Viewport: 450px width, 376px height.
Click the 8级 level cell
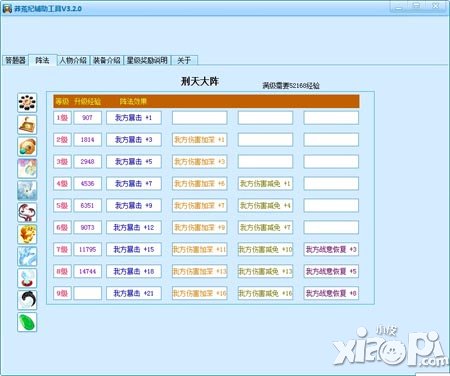click(x=62, y=271)
